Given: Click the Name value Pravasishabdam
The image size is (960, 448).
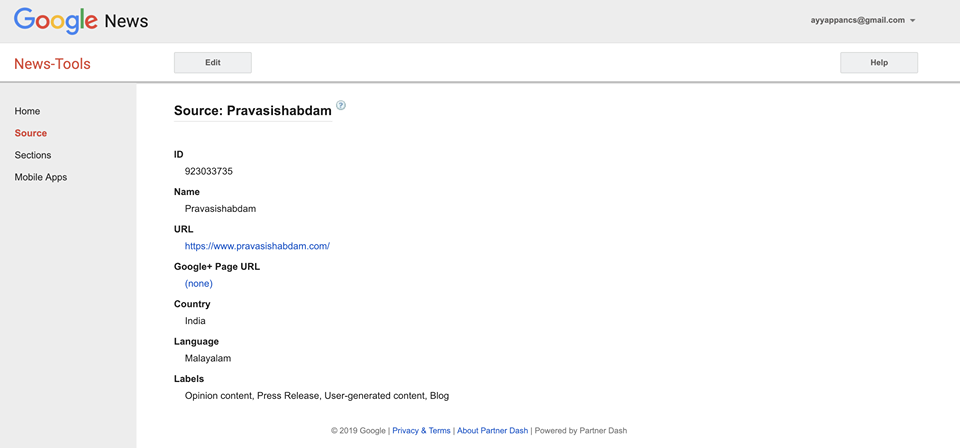Looking at the screenshot, I should (x=220, y=209).
